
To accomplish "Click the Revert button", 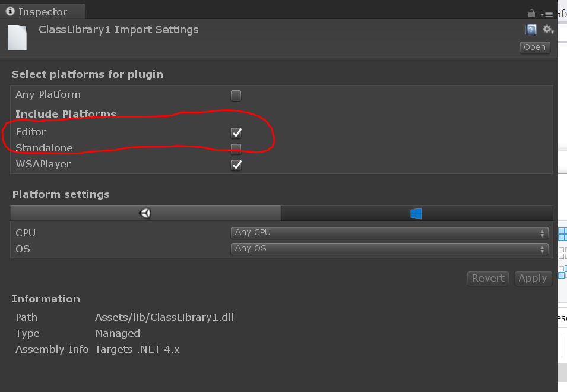I will click(x=487, y=278).
